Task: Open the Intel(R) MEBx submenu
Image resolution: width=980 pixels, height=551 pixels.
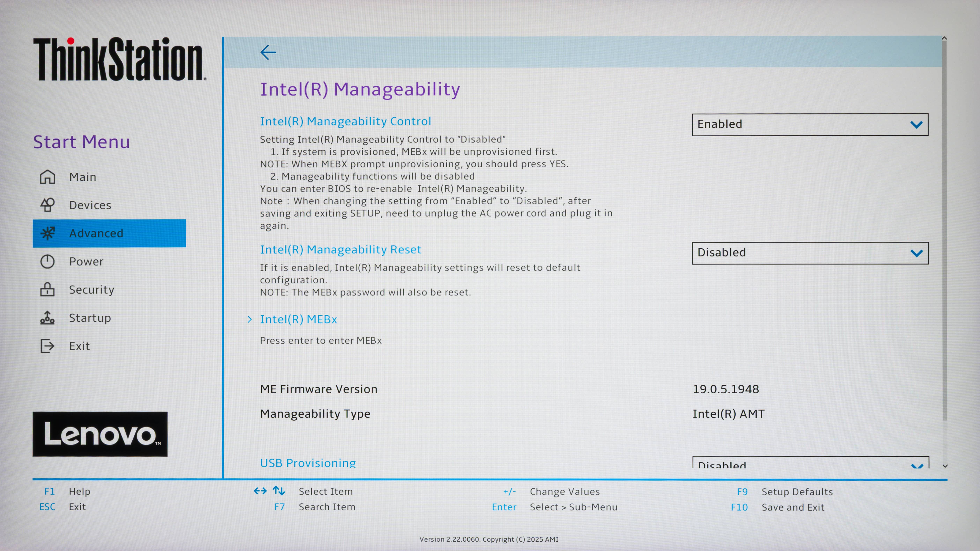Action: [298, 319]
